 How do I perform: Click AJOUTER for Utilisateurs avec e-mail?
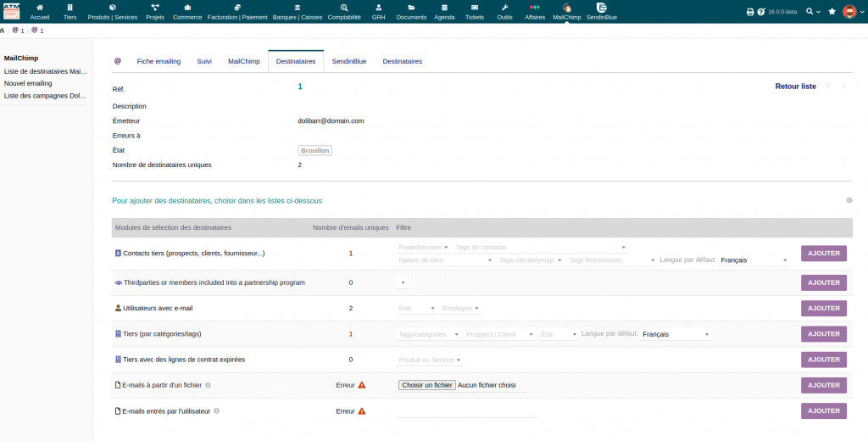[823, 309]
